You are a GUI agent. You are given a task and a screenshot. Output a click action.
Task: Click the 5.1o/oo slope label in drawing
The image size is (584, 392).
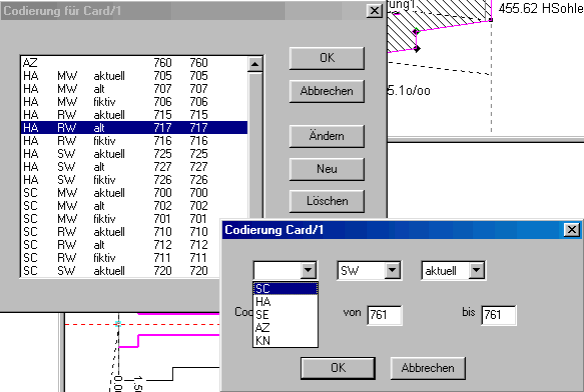click(409, 91)
